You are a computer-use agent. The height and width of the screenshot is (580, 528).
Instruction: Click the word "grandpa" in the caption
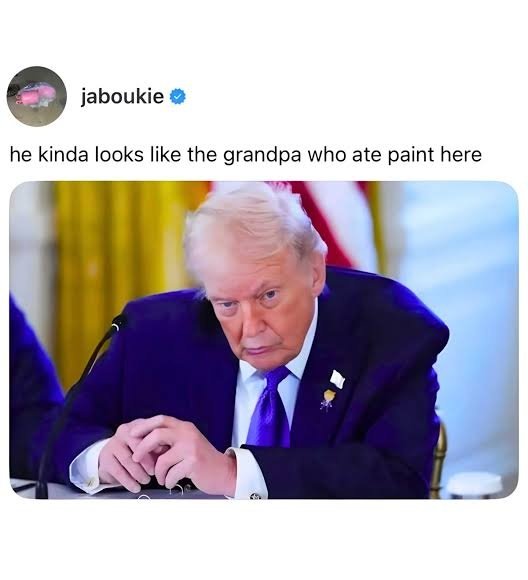[x=262, y=155]
